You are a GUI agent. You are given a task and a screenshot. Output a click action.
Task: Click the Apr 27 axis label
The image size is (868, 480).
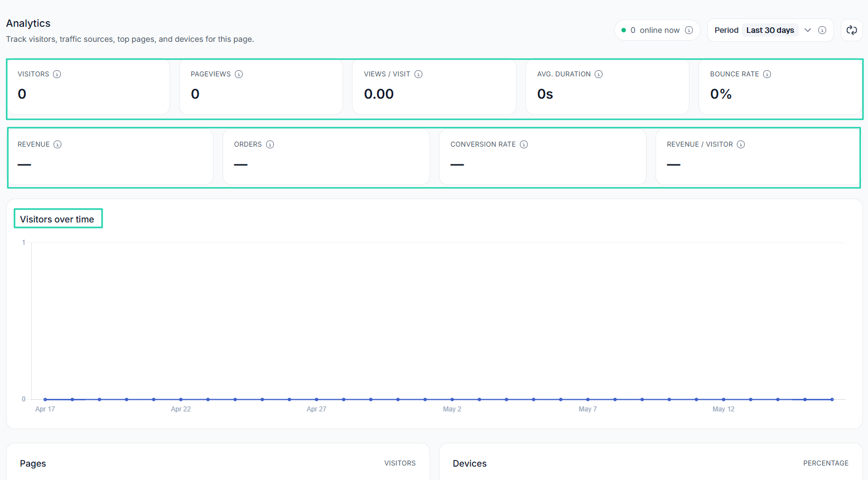pos(316,409)
